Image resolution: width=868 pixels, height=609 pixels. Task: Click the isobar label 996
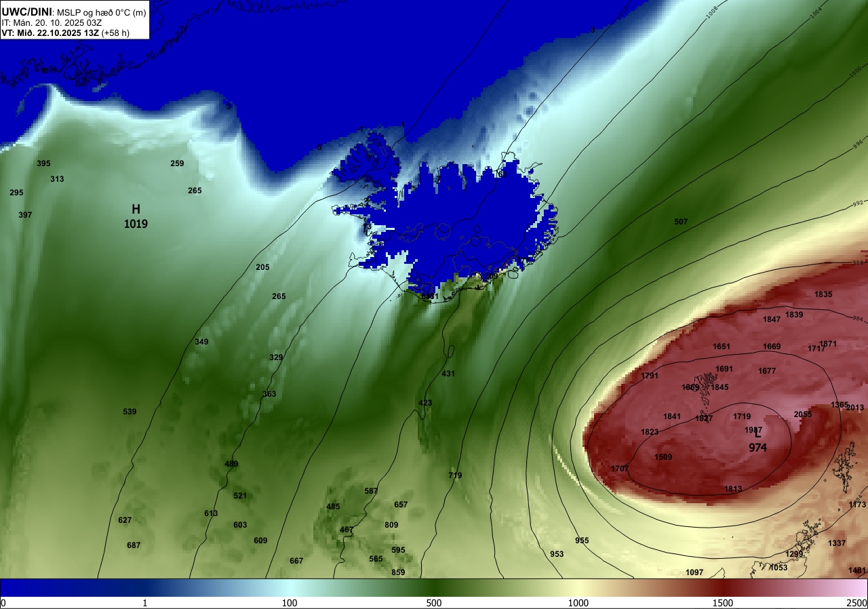859,143
